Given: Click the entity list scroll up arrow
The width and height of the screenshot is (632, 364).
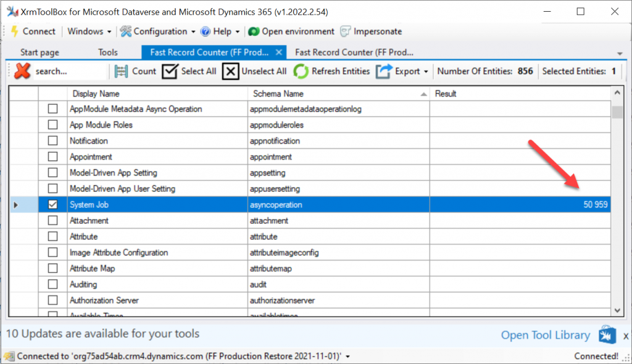Looking at the screenshot, I should (x=617, y=93).
